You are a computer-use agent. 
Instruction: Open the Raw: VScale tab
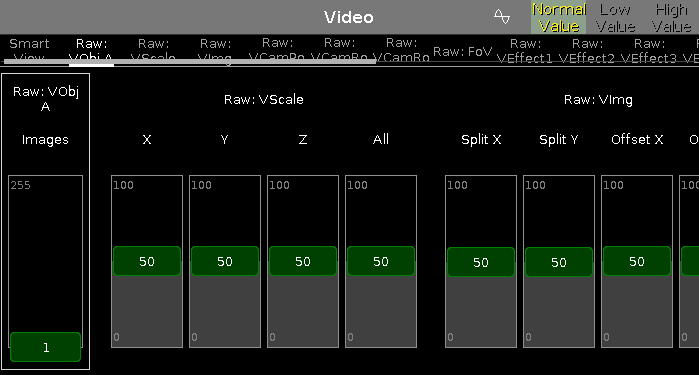point(153,50)
